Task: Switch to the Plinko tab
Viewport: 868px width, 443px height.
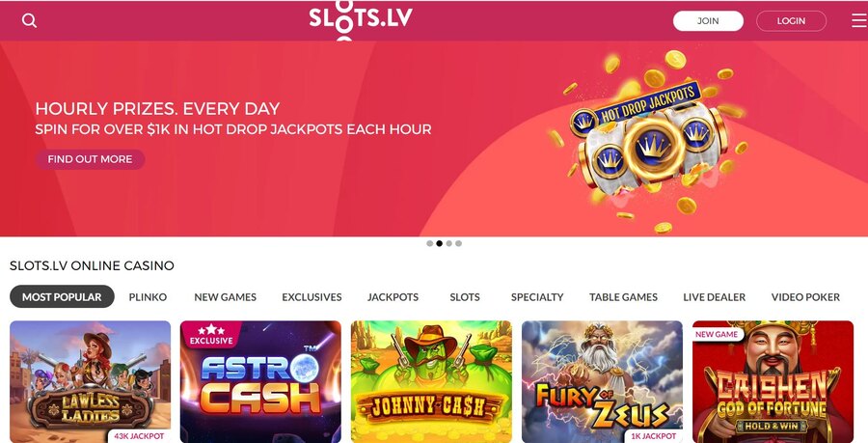Action: click(x=148, y=297)
